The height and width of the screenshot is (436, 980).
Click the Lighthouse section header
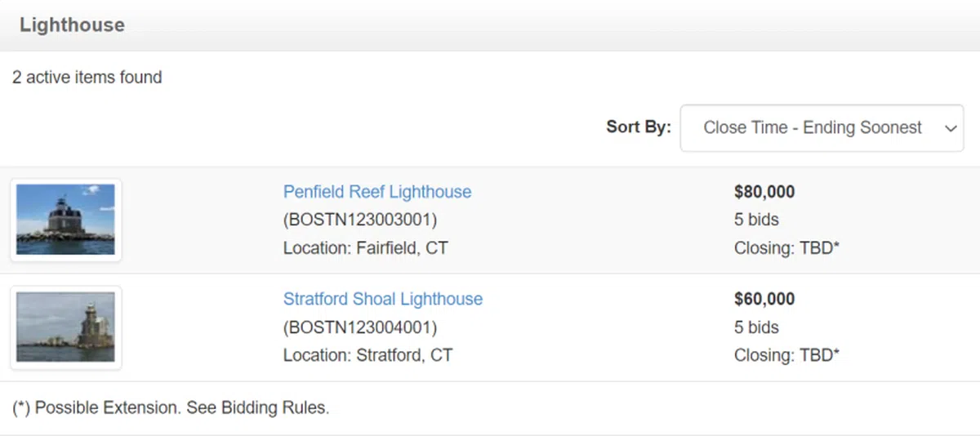click(72, 24)
